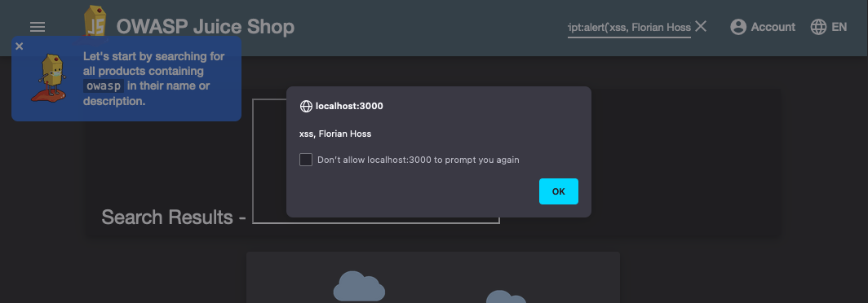
Task: Click the OWASP Juice Shop title
Action: tap(206, 27)
